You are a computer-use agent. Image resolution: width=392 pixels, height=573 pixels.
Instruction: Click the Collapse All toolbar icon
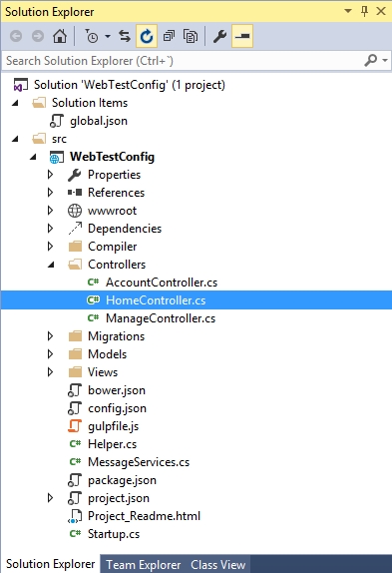point(169,36)
